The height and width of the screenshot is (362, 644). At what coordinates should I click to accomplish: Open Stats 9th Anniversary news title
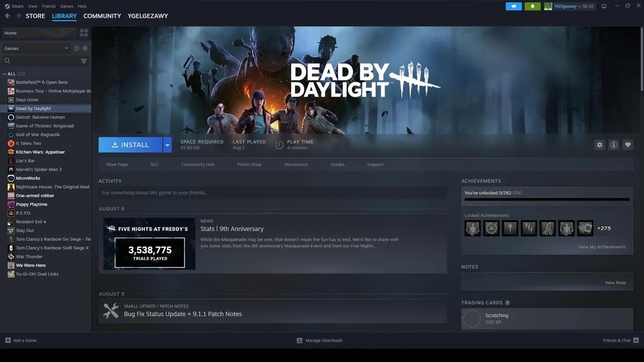coord(232,229)
